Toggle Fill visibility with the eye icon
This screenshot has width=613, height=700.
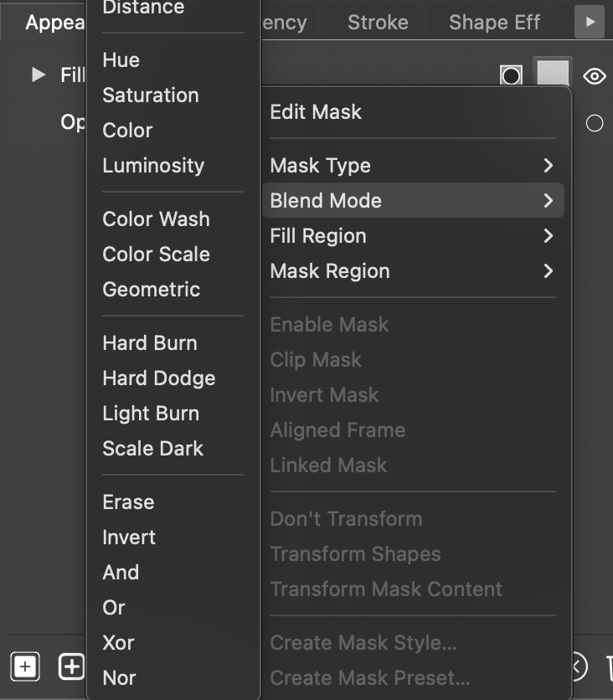595,76
